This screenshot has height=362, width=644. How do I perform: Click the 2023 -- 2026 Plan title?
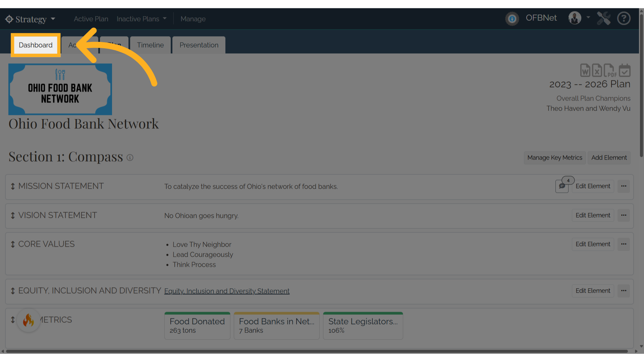590,84
